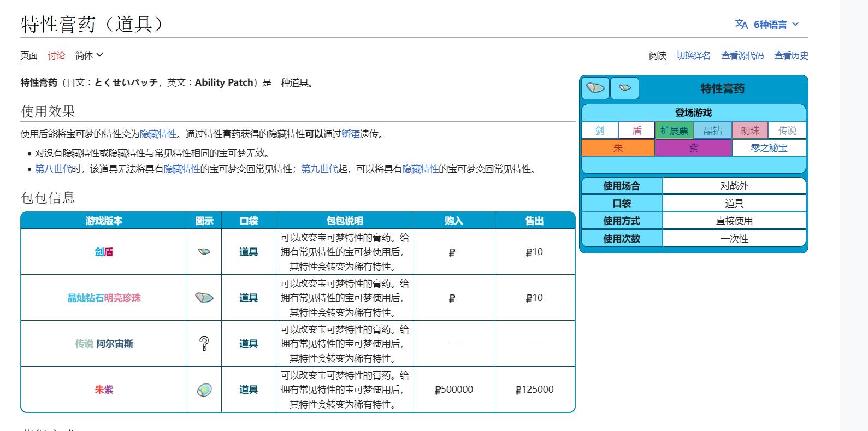Open the 查看历史 tab

pos(791,55)
